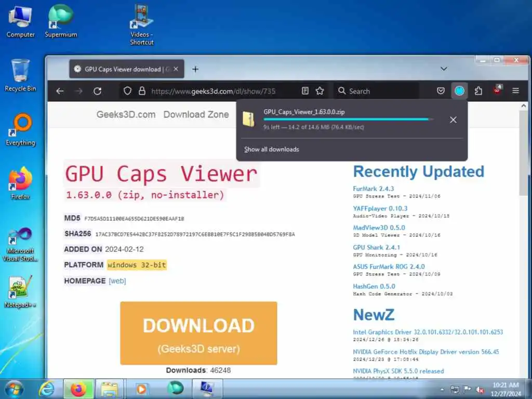Open NVIDIA GeForce Hotfix Display Driver link
The image size is (532, 399).
tap(426, 352)
